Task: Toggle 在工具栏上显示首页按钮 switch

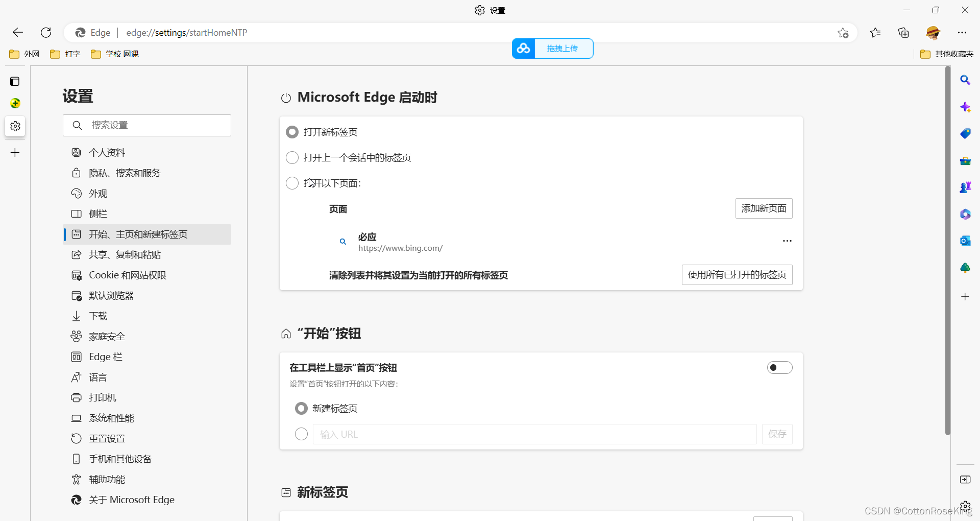Action: pyautogui.click(x=779, y=368)
